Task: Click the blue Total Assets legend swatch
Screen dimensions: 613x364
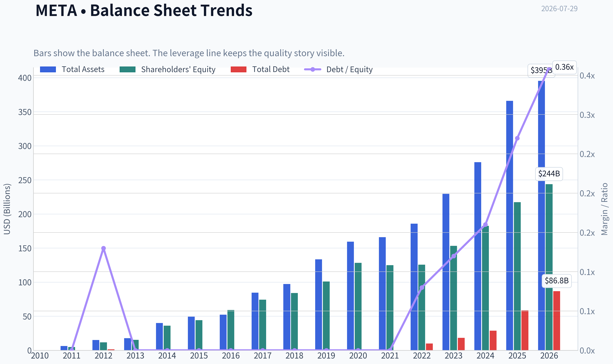Action: [48, 69]
